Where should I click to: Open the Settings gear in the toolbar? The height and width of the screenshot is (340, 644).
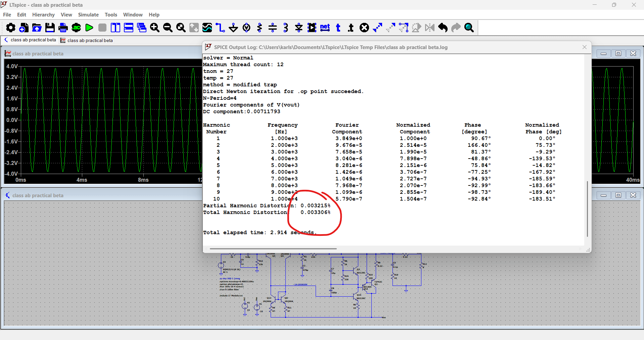(11, 28)
